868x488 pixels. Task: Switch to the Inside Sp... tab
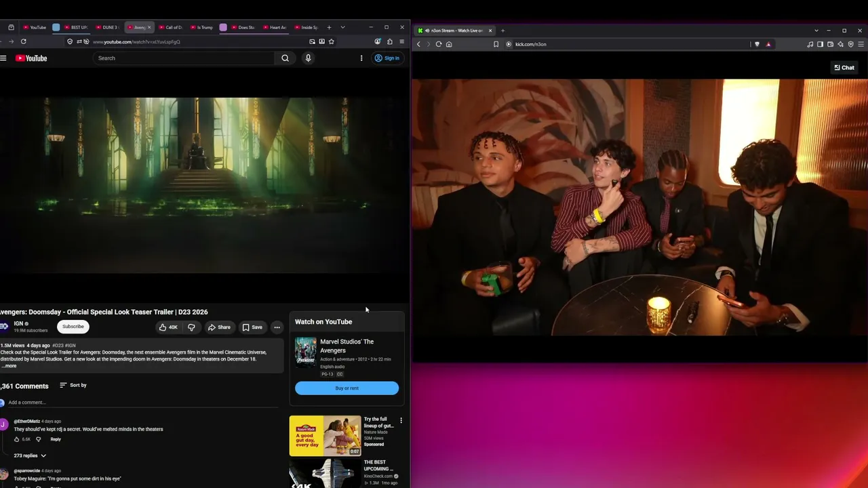307,27
